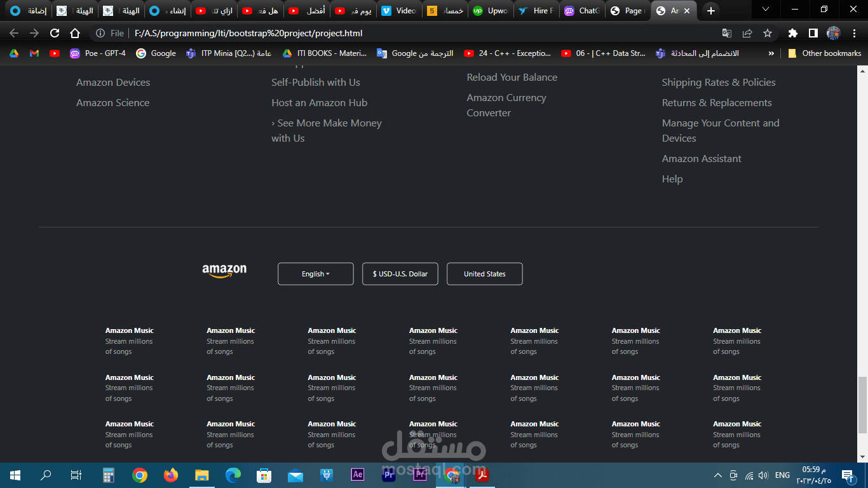Image resolution: width=868 pixels, height=488 pixels.
Task: Open the Other bookmarks folder
Action: (825, 53)
